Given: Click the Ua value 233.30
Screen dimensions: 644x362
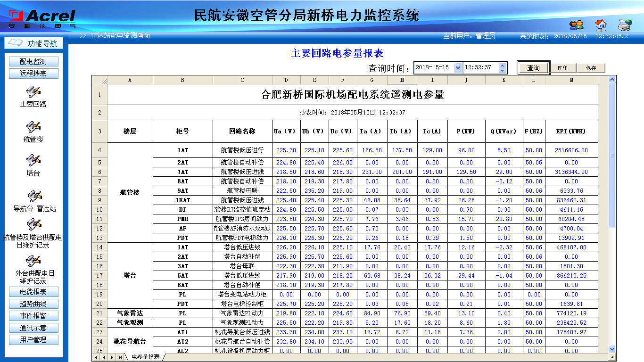Looking at the screenshot, I should click(286, 332).
